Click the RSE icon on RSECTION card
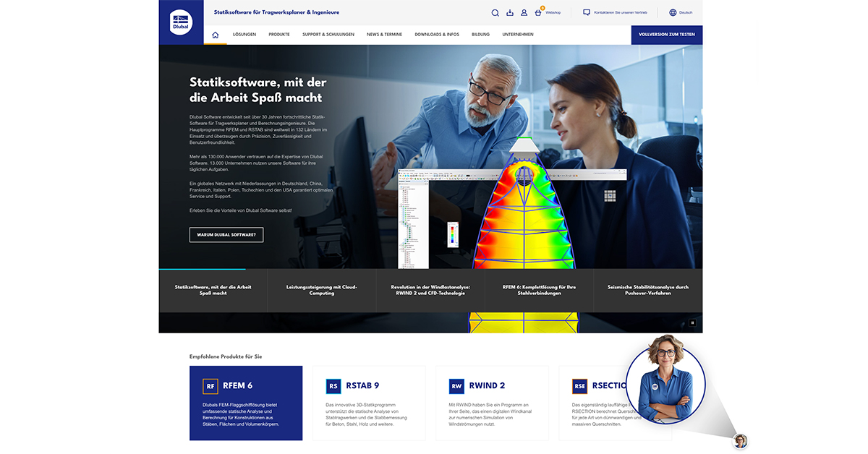The image size is (868, 454). (x=579, y=386)
